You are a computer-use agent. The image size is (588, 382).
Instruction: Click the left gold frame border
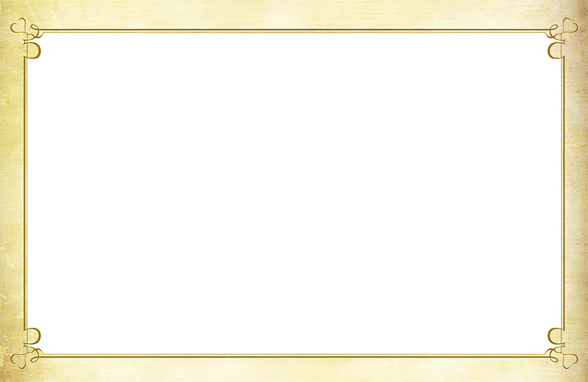pyautogui.click(x=26, y=194)
